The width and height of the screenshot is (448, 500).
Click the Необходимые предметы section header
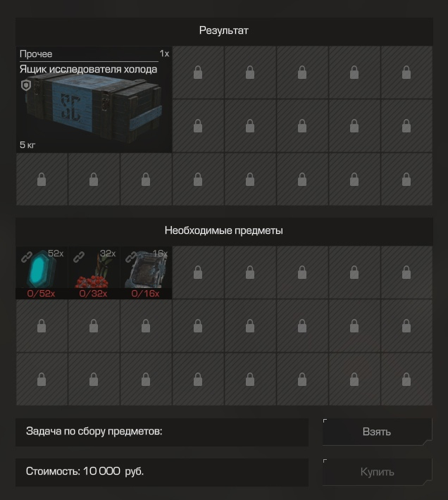pos(224,231)
